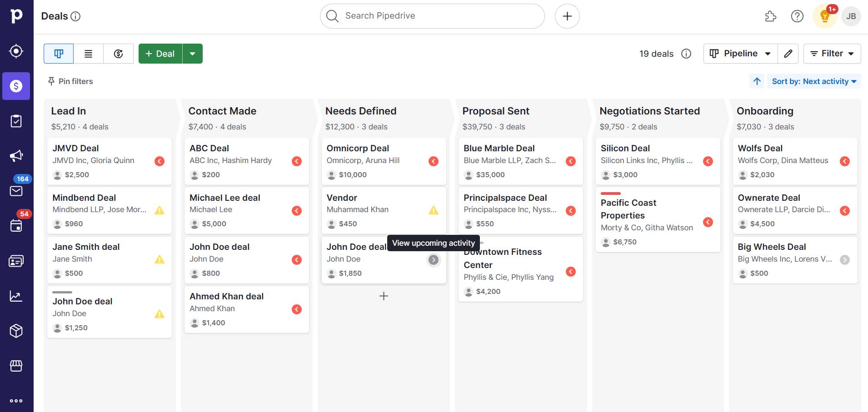Click the red progress bar on Pacific Coast Properties

[611, 193]
